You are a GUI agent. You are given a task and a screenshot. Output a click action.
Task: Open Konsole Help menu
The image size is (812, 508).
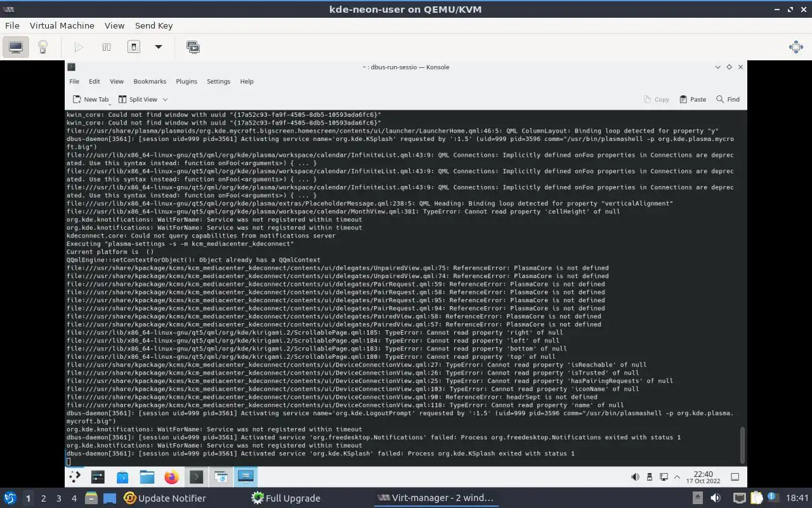coord(247,81)
